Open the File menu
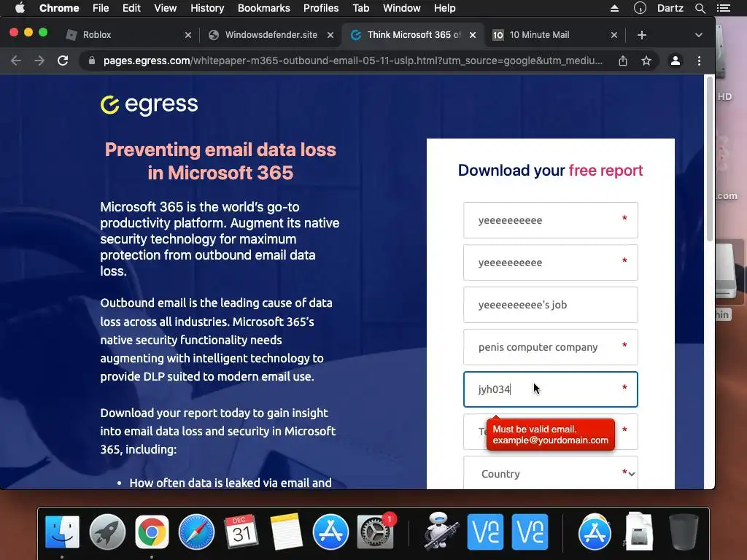This screenshot has height=560, width=747. 101,8
